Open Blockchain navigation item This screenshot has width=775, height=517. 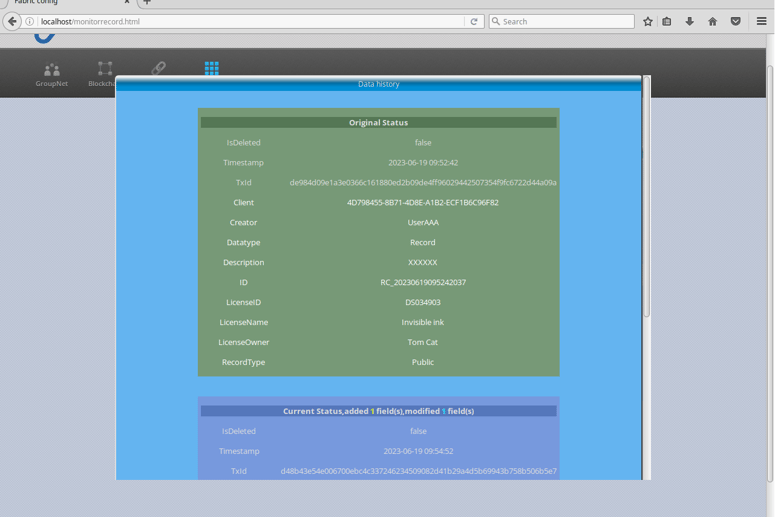(102, 75)
